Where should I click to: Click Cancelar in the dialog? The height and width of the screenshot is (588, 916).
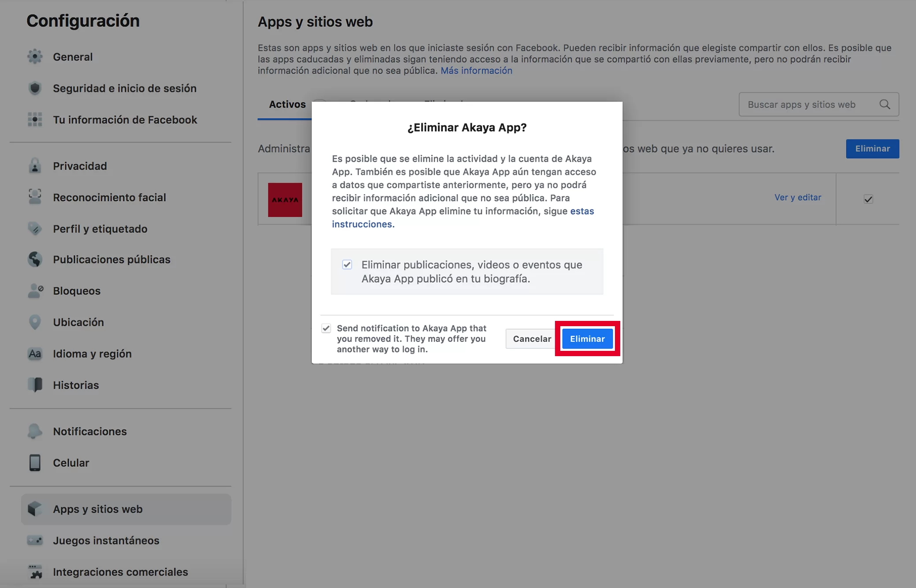click(532, 339)
